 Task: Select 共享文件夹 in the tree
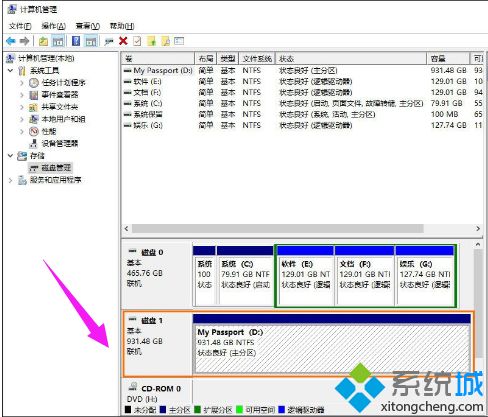(x=60, y=107)
